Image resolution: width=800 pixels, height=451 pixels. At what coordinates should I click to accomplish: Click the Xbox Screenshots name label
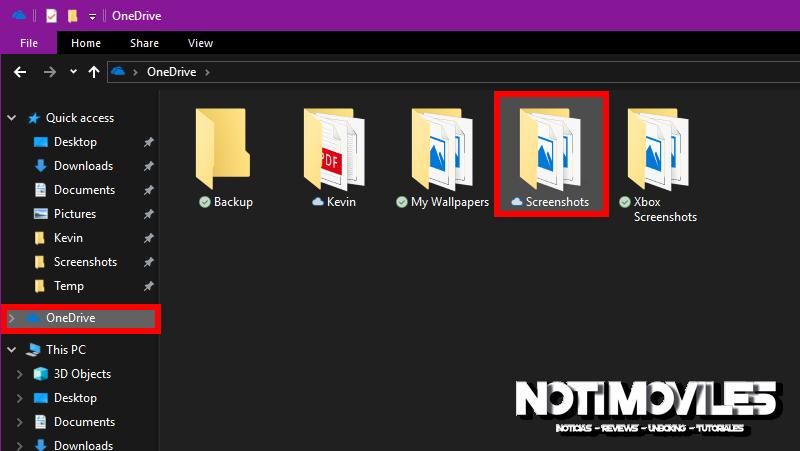click(x=665, y=209)
